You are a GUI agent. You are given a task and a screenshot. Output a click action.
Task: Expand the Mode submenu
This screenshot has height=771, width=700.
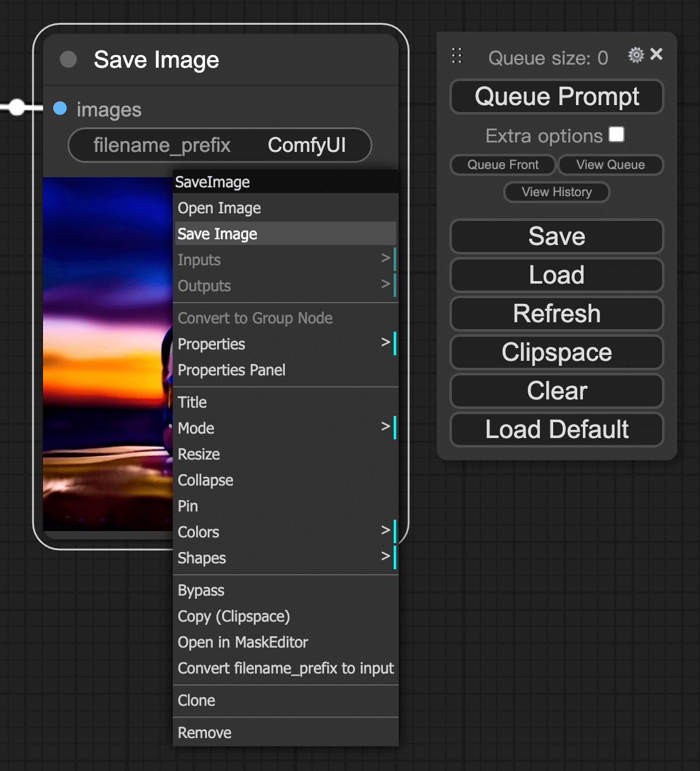[x=285, y=428]
